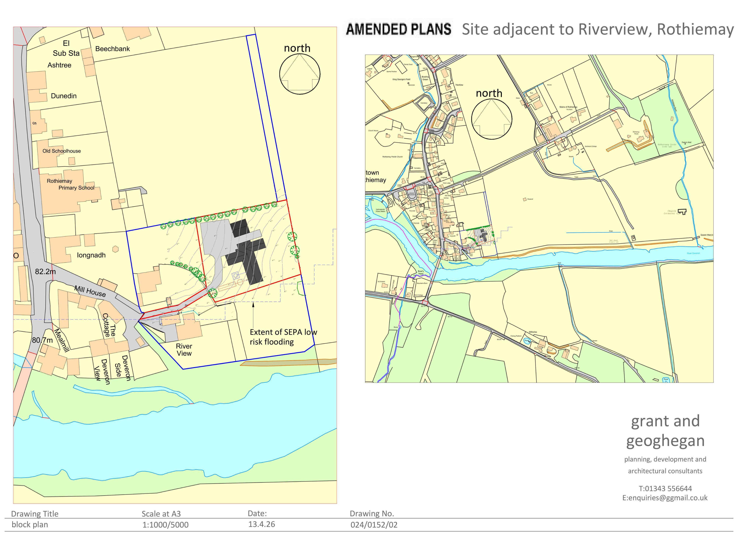Click the 'Beechbank' label
The height and width of the screenshot is (535, 756).
(113, 49)
